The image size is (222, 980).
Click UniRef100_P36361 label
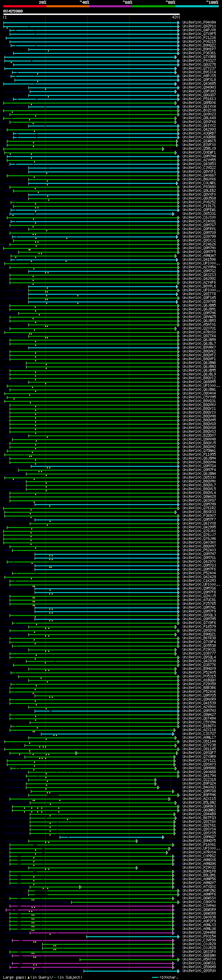point(199,53)
